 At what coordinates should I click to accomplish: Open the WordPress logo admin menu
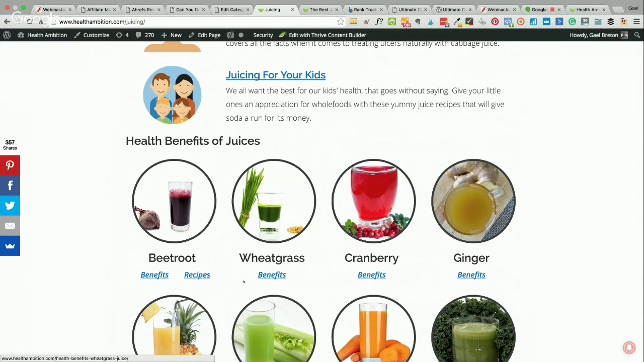[7, 35]
